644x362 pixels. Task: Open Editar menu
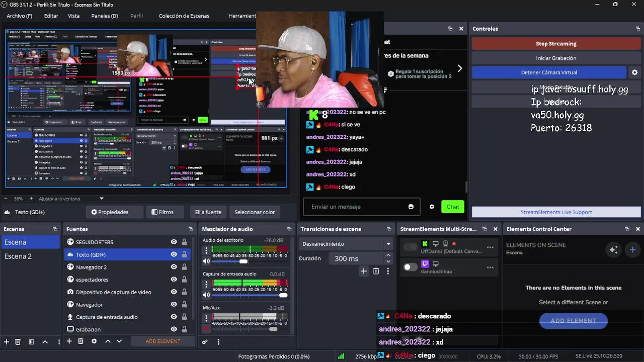point(51,16)
